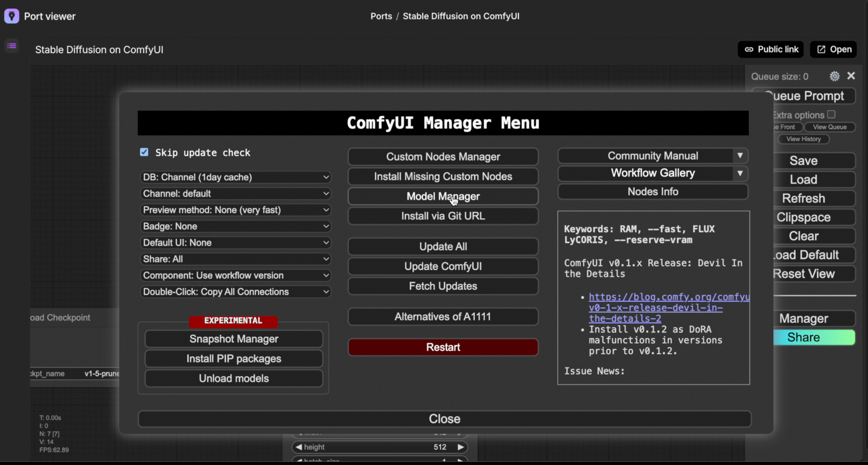Screen dimensions: 868x465
Task: Open the sidebar list icon
Action: (12, 46)
